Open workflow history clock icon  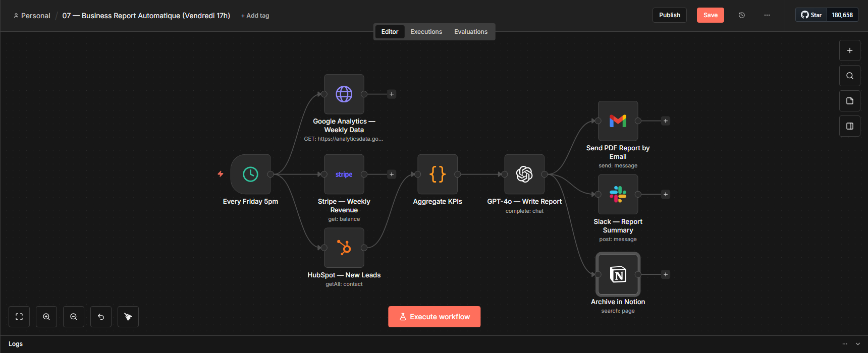742,15
